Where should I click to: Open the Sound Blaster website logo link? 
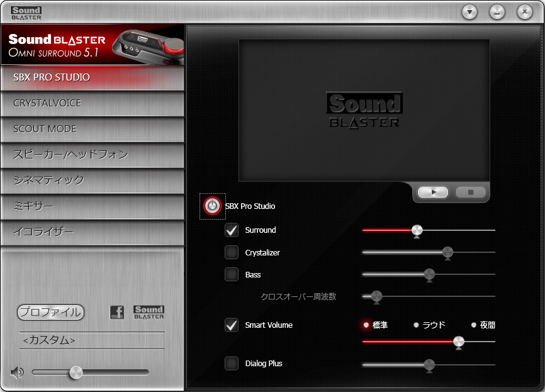tap(149, 313)
